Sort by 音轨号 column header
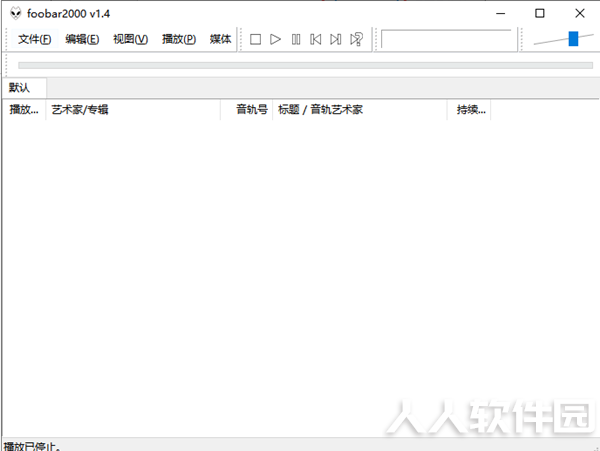The image size is (600, 451). [x=246, y=110]
